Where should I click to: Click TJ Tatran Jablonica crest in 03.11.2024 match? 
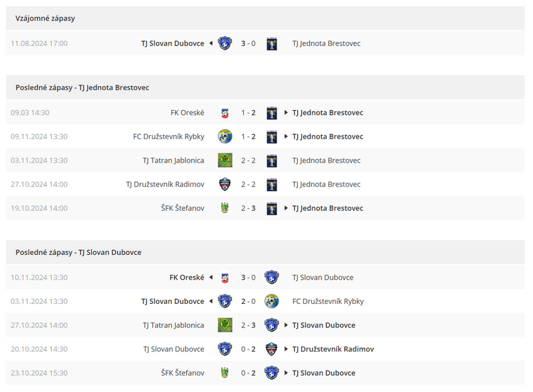click(225, 160)
